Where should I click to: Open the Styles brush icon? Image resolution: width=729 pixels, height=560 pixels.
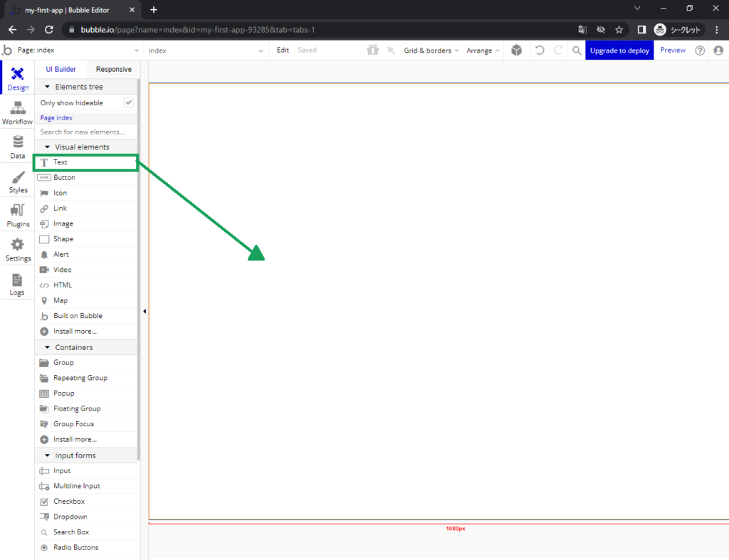coord(18,181)
